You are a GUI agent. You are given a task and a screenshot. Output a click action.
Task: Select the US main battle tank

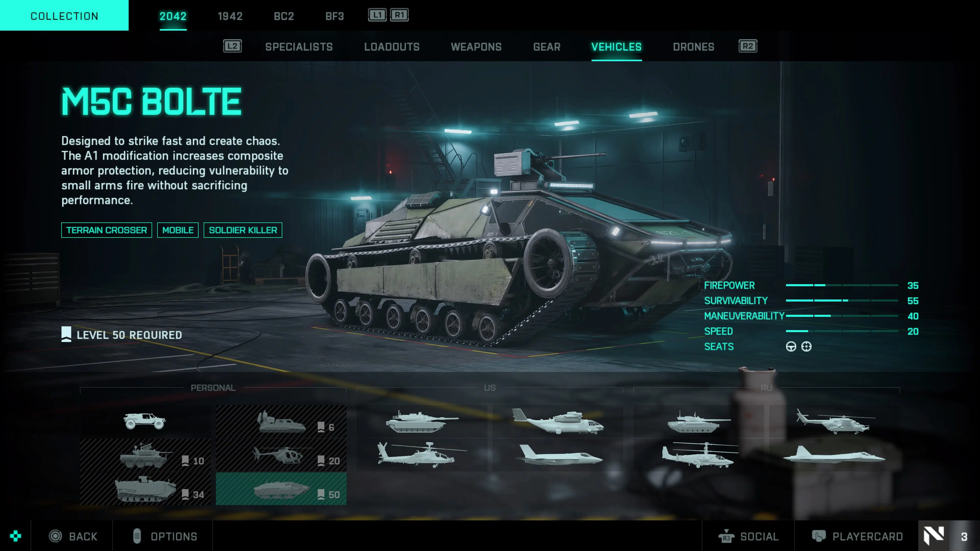(422, 421)
